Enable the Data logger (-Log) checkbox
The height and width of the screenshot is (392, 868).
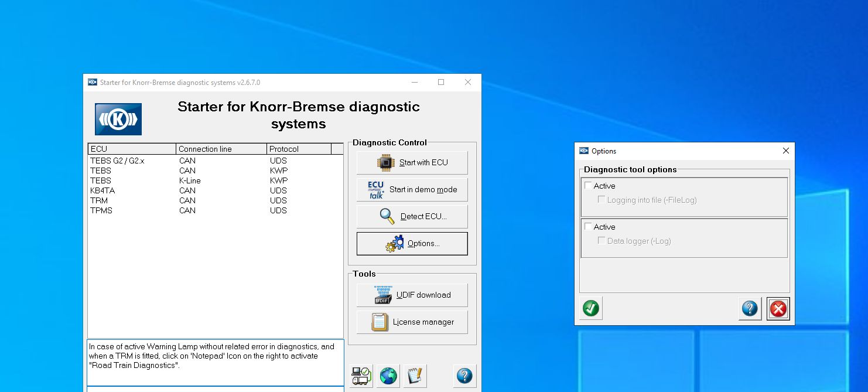pos(602,240)
